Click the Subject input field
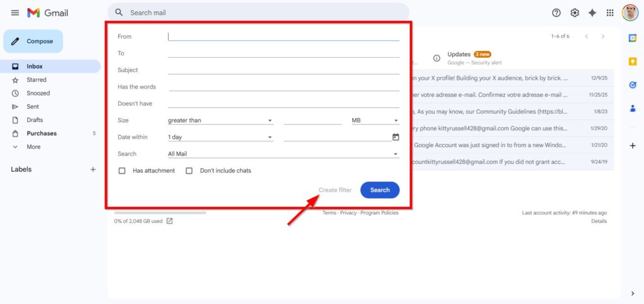The image size is (644, 304). [x=284, y=70]
